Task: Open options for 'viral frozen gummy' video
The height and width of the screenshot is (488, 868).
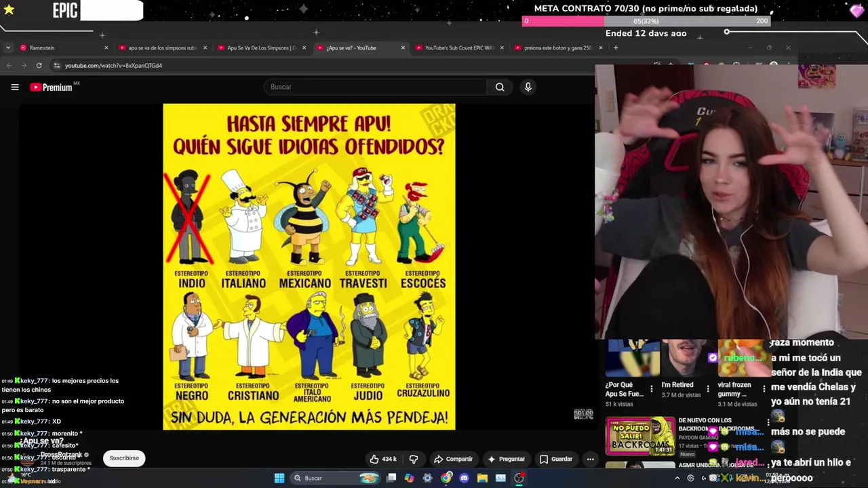Action: [764, 389]
